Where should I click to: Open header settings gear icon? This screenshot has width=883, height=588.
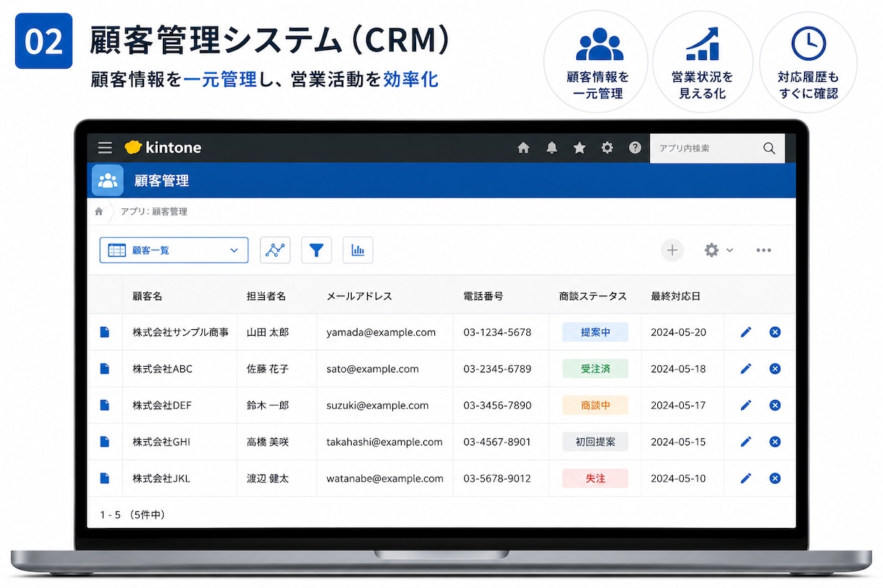[607, 148]
